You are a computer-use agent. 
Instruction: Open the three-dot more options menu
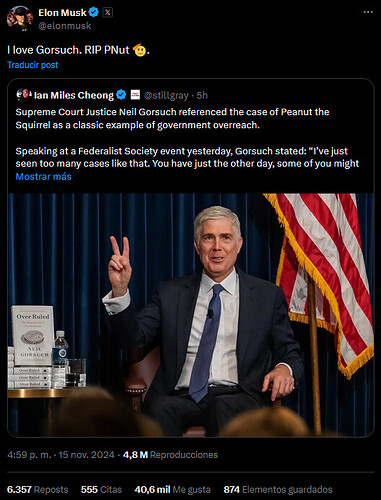(x=368, y=12)
